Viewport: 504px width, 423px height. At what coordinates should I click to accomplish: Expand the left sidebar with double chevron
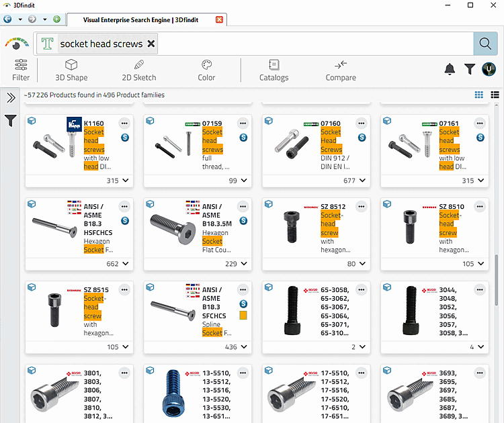click(11, 97)
